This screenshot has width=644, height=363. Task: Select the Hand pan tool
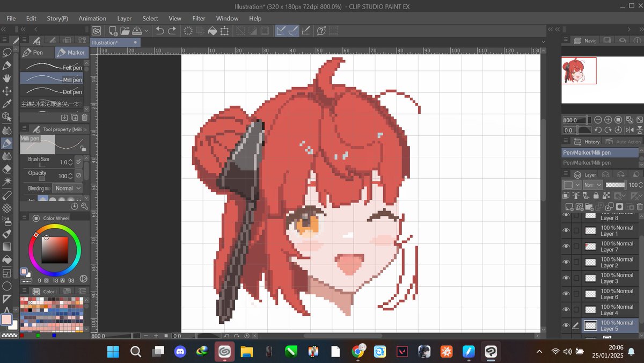[x=7, y=78]
